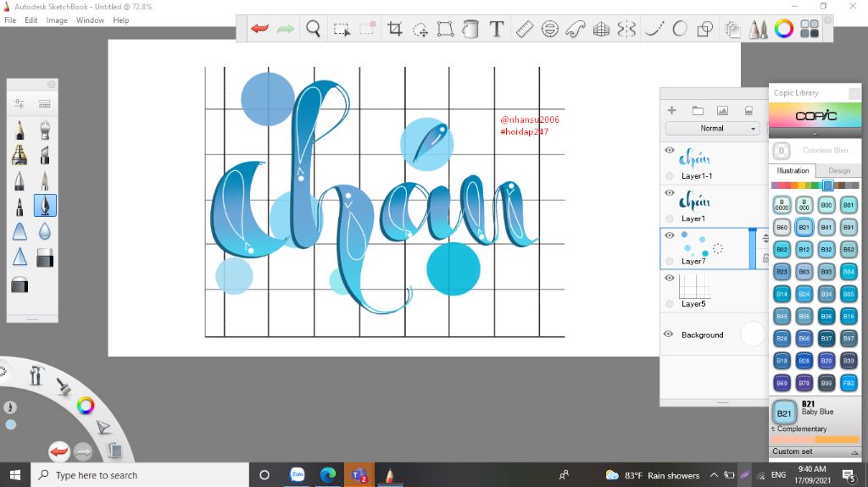Select the hard eraser brush
The height and width of the screenshot is (487, 868).
coord(45,257)
